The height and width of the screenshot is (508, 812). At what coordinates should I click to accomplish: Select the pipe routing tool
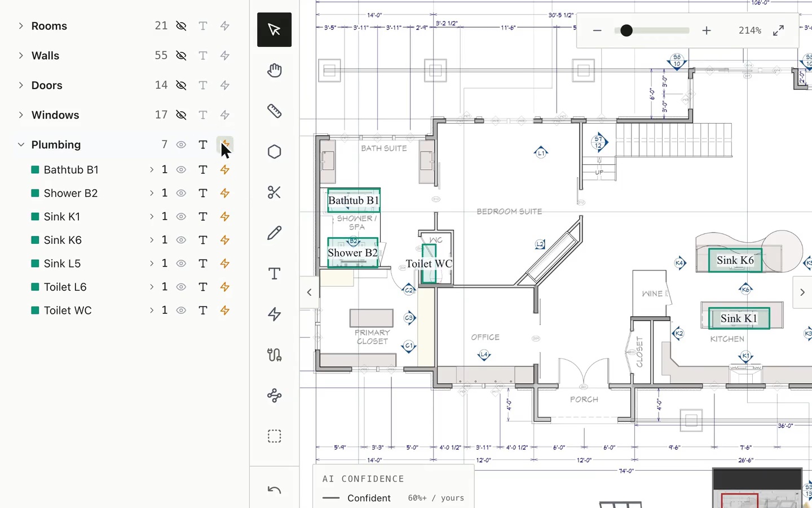(274, 355)
